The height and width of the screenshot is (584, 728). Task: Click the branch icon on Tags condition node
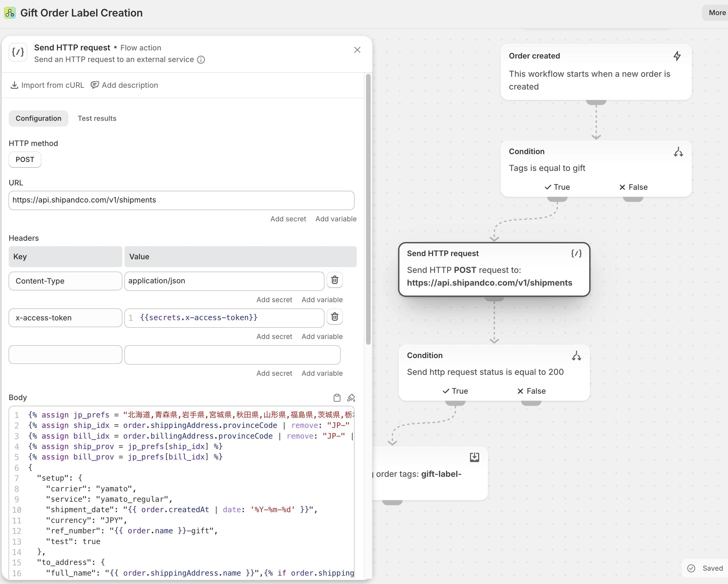tap(678, 152)
